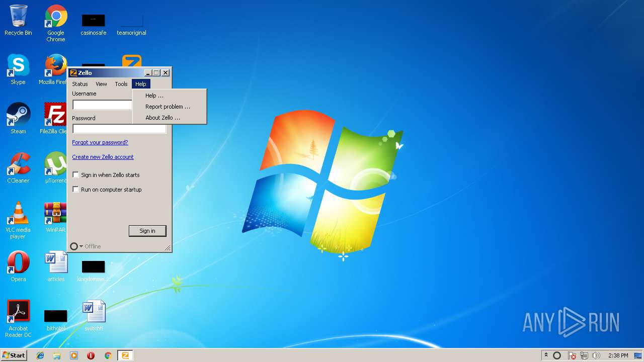Click the network tray icon
The width and height of the screenshot is (644, 362).
click(x=584, y=355)
